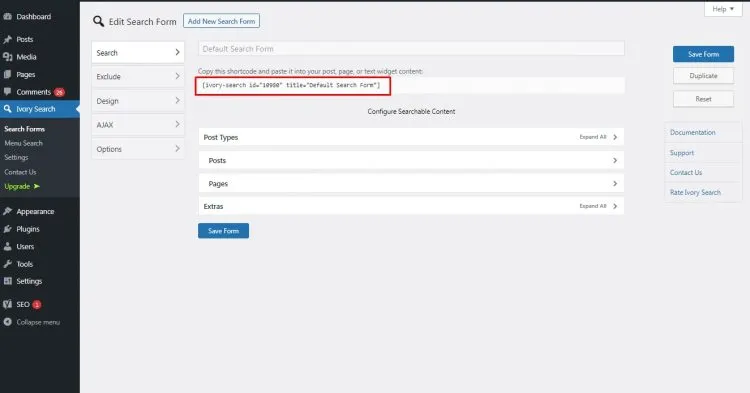Click the Reset button
Image resolution: width=750 pixels, height=393 pixels.
click(x=703, y=99)
